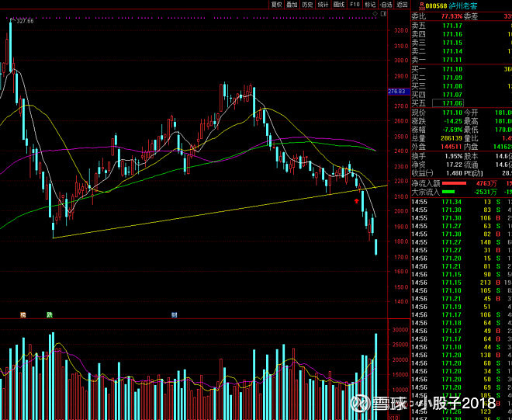Viewport: 512px width, 420px height.
Task: Click the 327.66 high price label
Action: point(23,21)
